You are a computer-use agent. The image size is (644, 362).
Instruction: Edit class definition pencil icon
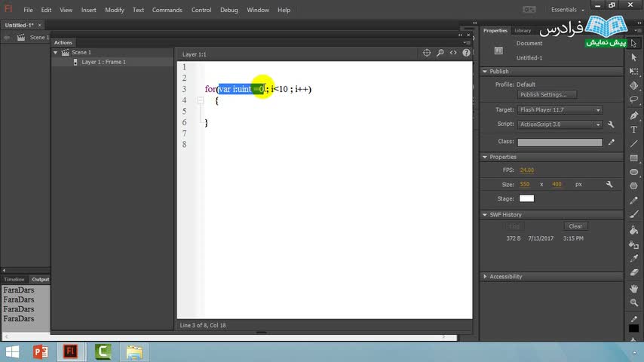[612, 142]
